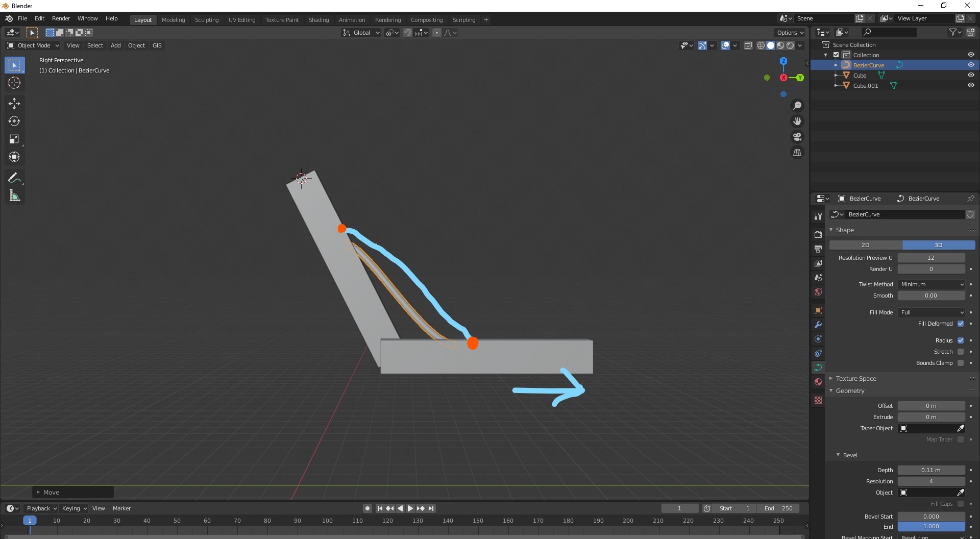The image size is (980, 539).
Task: Expand the Texture Space section
Action: click(x=856, y=378)
